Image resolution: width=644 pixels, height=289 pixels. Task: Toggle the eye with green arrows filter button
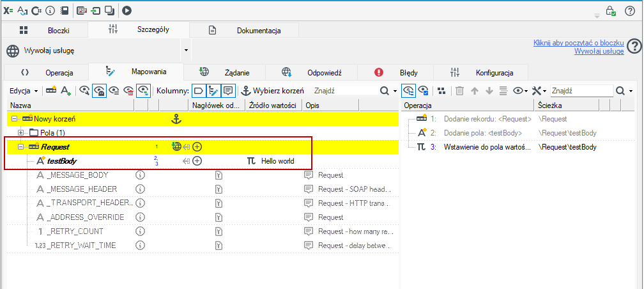coord(143,90)
